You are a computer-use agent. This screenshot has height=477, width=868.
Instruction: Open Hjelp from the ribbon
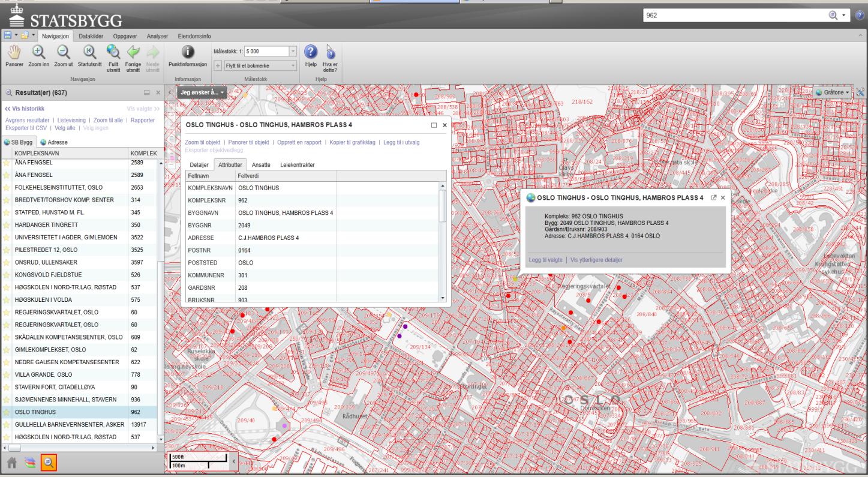[311, 56]
